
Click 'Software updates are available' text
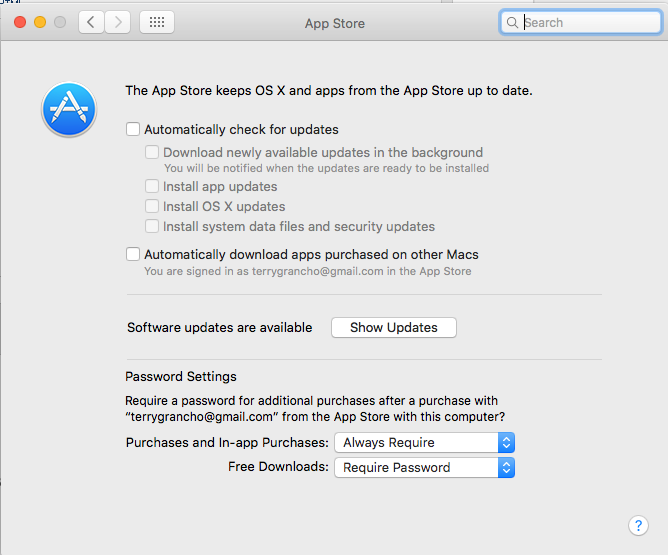(220, 328)
